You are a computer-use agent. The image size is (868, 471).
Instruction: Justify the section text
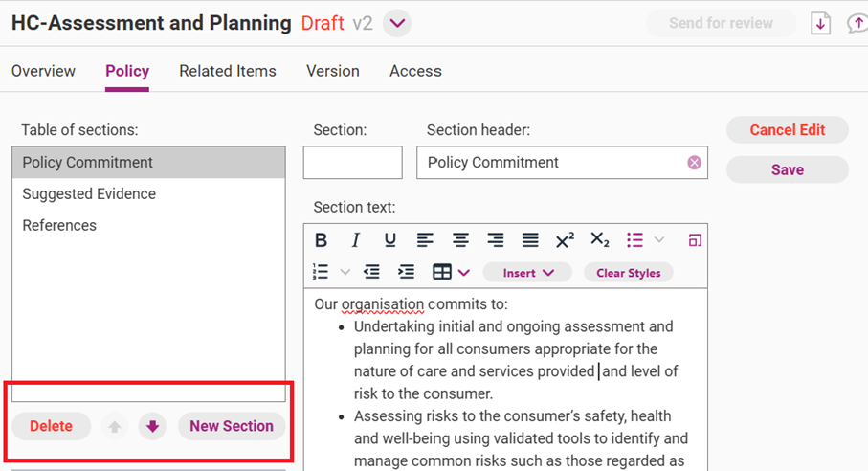coord(530,240)
